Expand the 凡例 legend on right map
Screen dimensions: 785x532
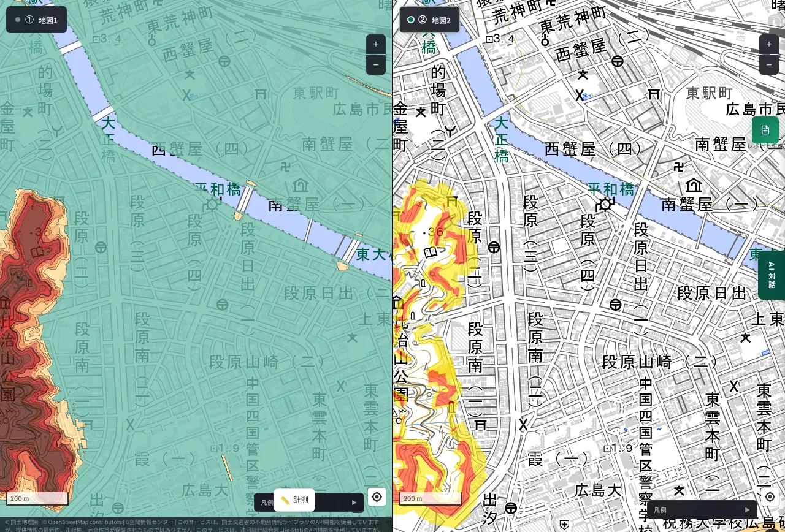[x=702, y=510]
